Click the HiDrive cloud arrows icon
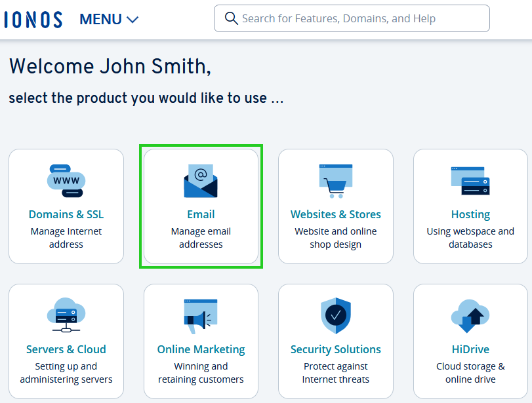The width and height of the screenshot is (532, 403). [x=470, y=316]
